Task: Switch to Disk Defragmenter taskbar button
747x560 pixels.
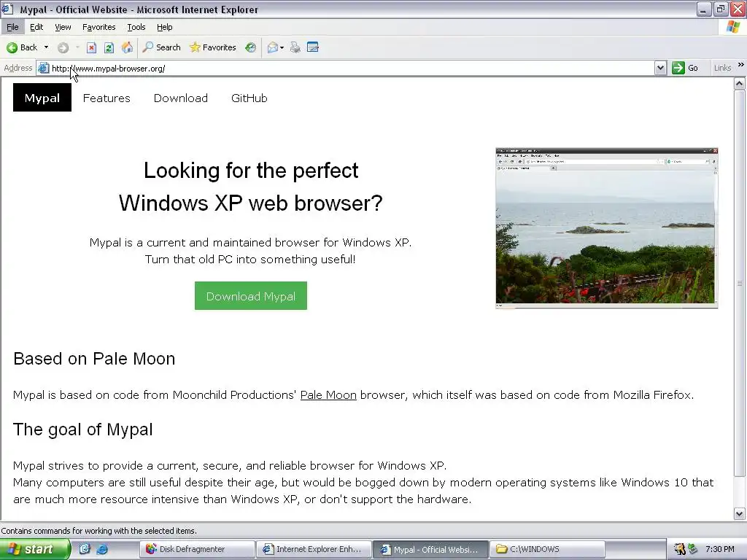Action: (x=197, y=549)
